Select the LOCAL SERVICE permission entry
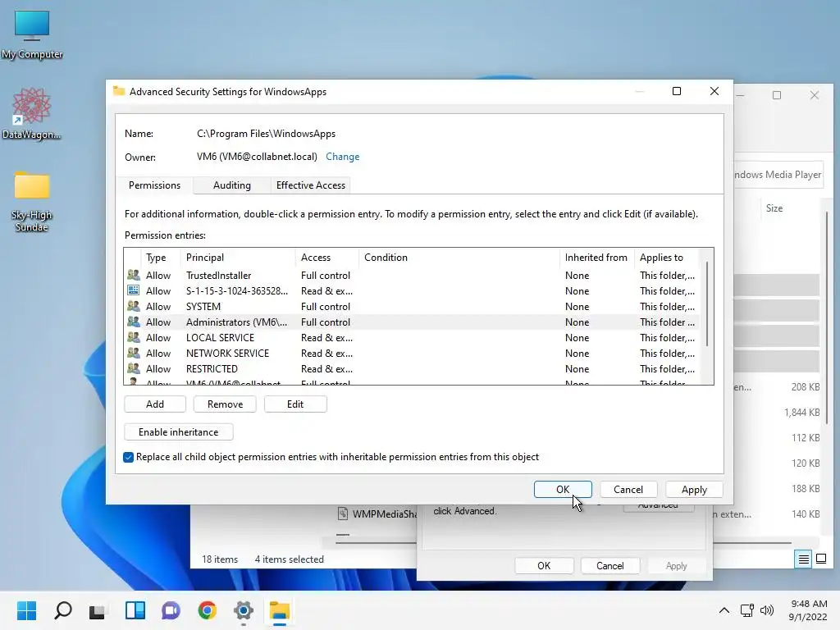This screenshot has height=630, width=840. 413,337
